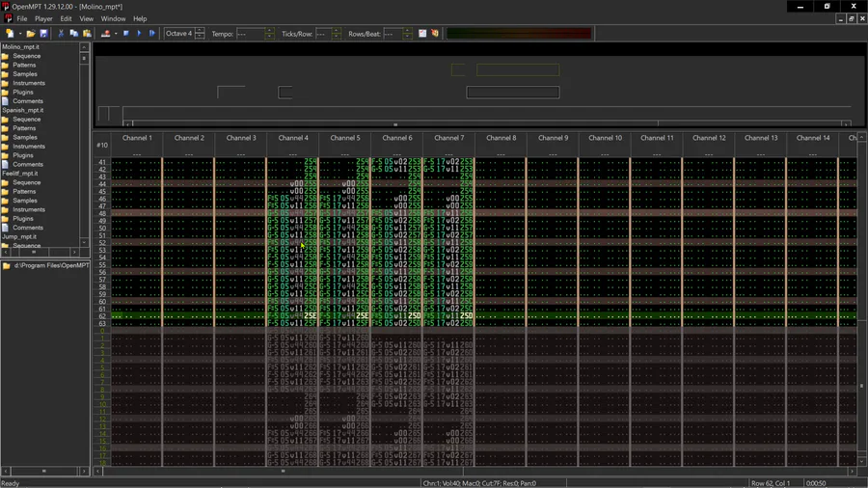Open the View menu
The width and height of the screenshot is (868, 488).
[87, 19]
